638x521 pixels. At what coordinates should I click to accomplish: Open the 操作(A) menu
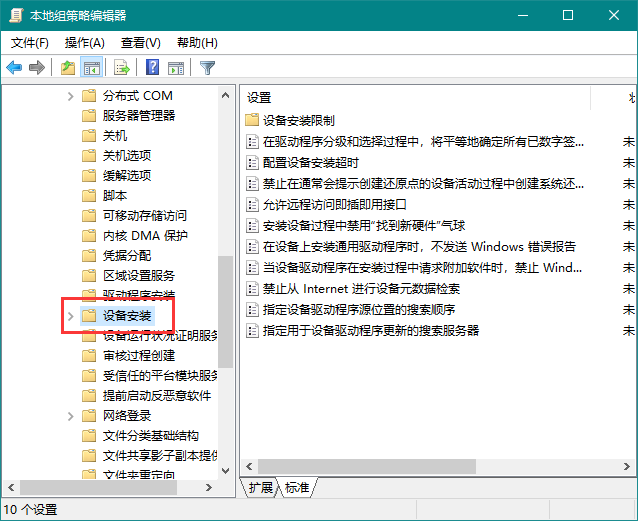coord(85,42)
